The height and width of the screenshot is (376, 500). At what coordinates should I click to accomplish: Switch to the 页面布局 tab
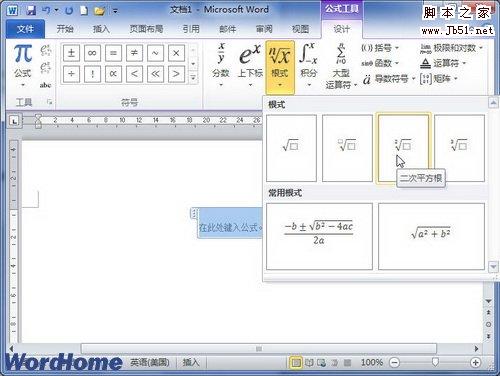click(x=146, y=29)
